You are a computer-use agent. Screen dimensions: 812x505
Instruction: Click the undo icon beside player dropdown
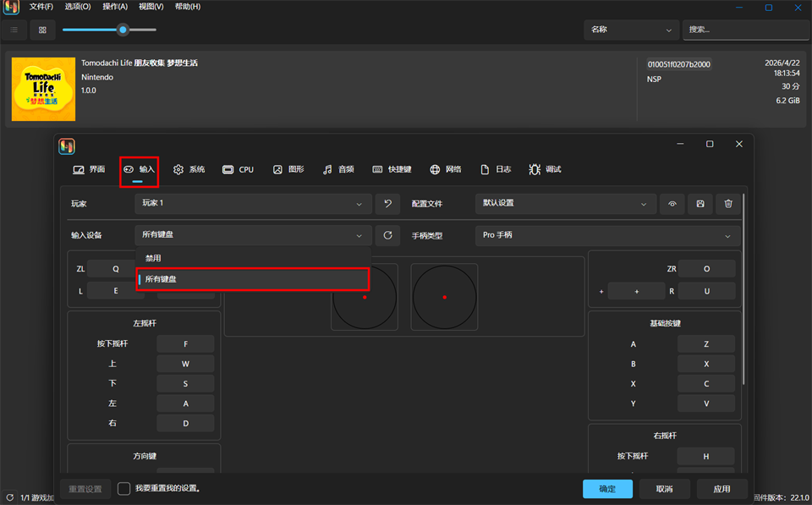387,204
